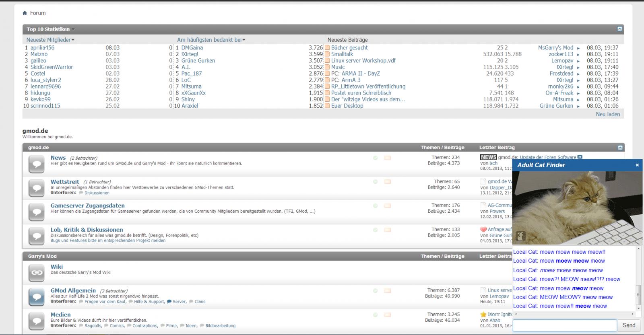Open the Top 10 Statistiken dropdown arrow
Screen dimensions: 644x335
coord(74,29)
